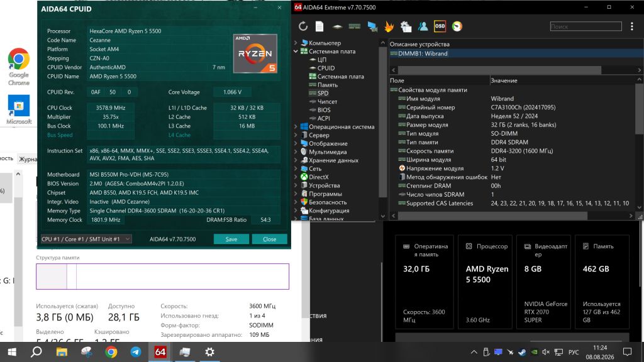Open the Report page icon in AIDA64
Viewport: 644px width, 362px height.
tap(319, 26)
